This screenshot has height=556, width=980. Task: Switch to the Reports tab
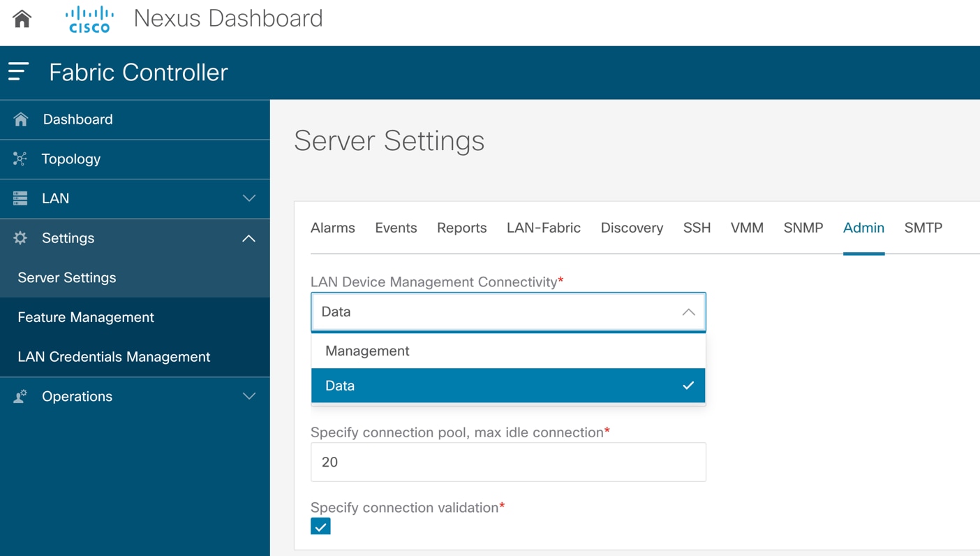(x=462, y=228)
